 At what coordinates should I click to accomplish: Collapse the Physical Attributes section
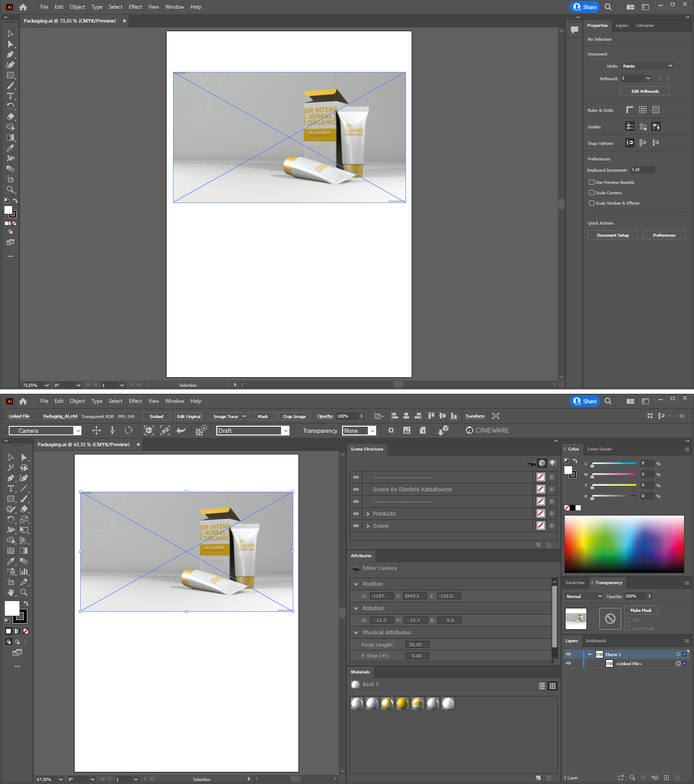pyautogui.click(x=356, y=633)
